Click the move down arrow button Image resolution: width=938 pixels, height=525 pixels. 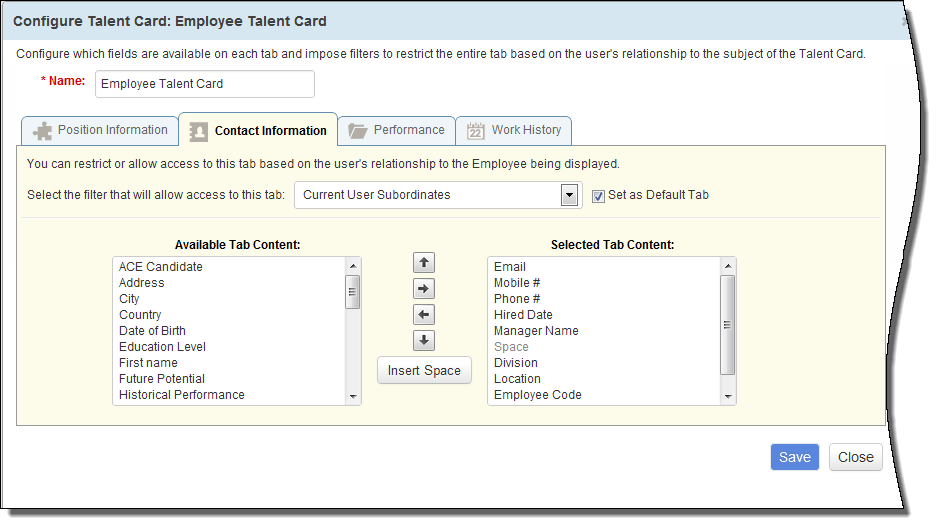[x=424, y=340]
